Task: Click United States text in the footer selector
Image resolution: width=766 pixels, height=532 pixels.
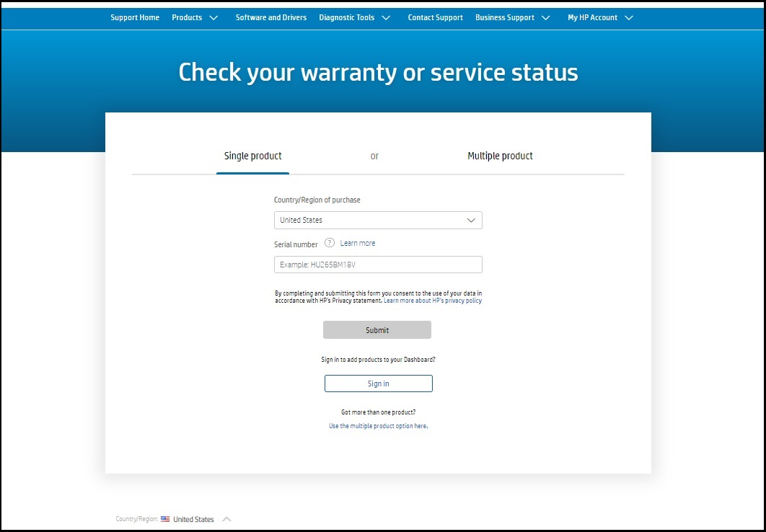Action: coord(195,519)
